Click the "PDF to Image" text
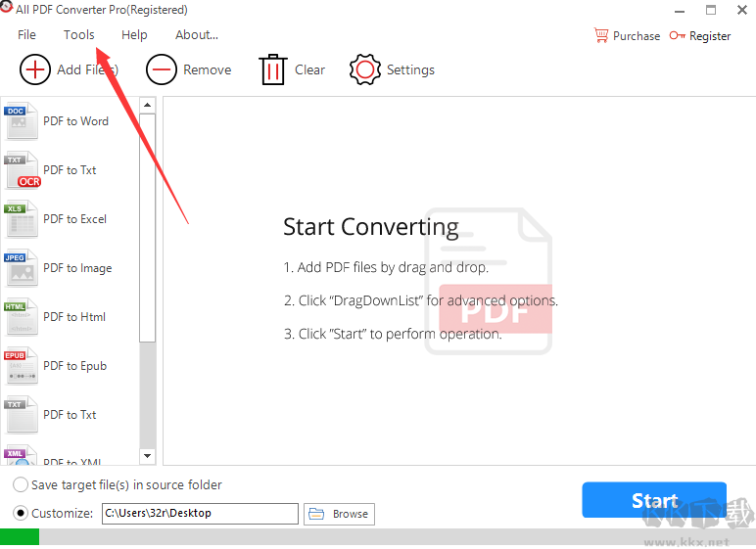This screenshot has width=756, height=549. point(77,268)
